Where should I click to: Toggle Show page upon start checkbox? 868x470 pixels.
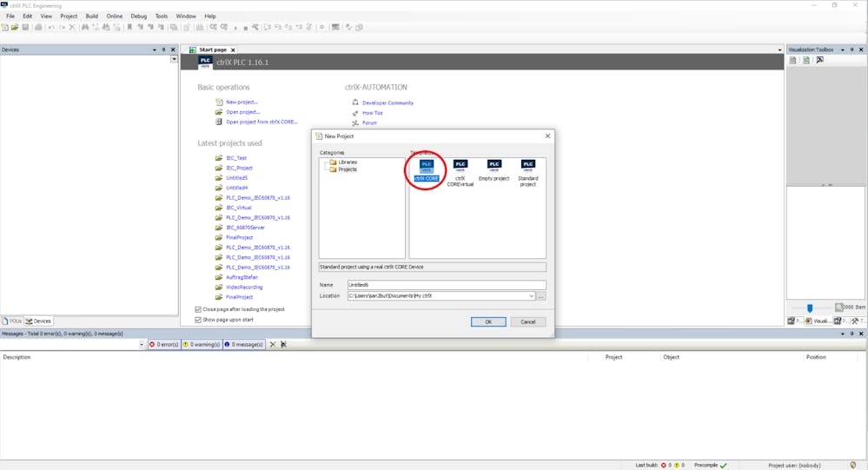point(198,320)
